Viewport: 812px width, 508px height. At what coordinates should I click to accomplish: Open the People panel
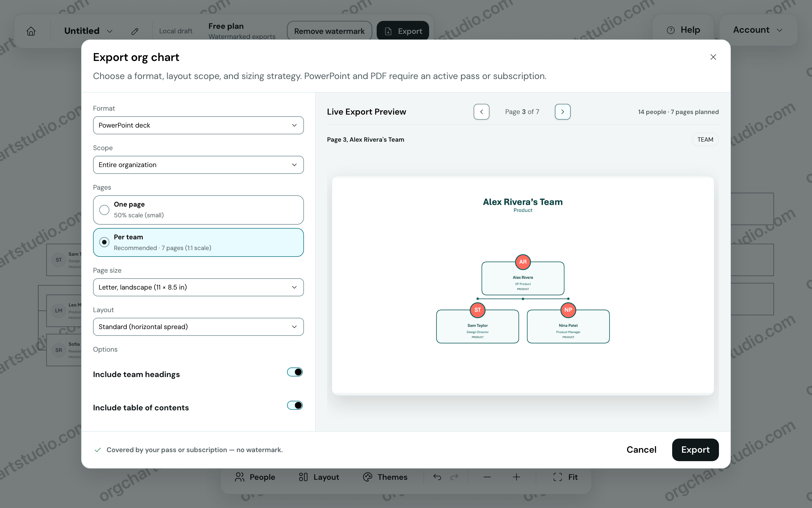pos(255,477)
